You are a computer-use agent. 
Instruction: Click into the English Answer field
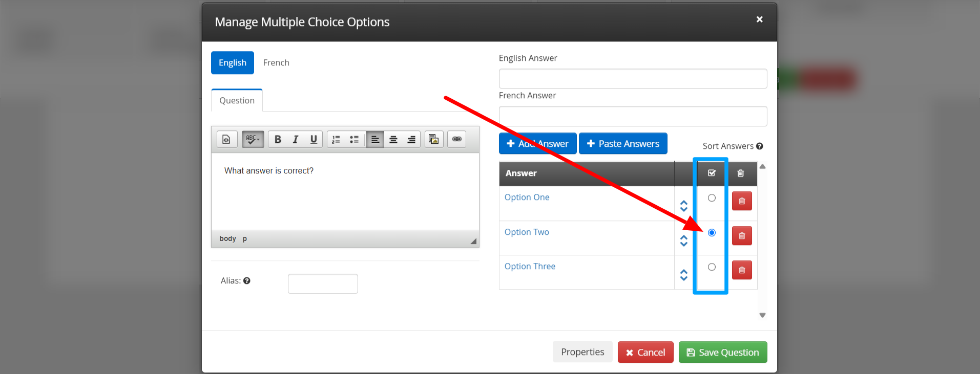click(x=632, y=79)
